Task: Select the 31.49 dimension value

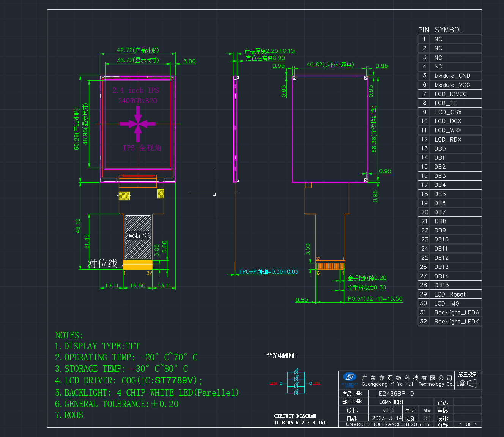Action: (87, 241)
